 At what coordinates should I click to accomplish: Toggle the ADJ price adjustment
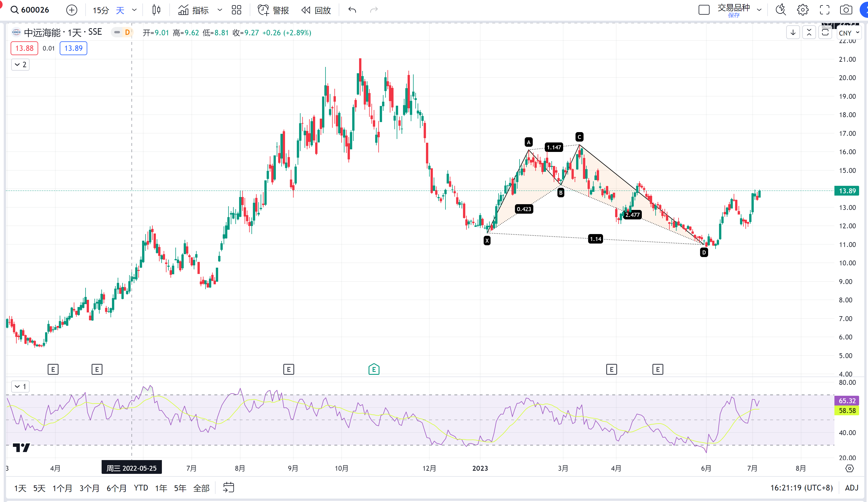(x=851, y=488)
